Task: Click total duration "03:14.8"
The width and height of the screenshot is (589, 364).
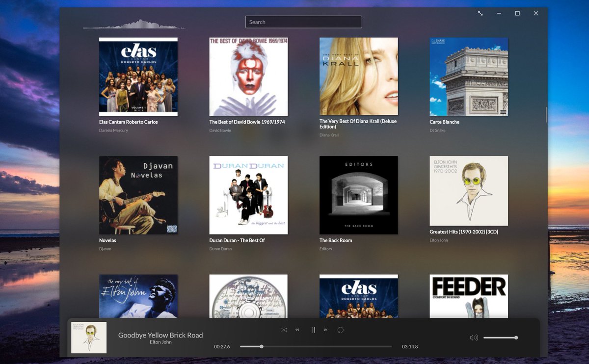Action: click(x=410, y=347)
